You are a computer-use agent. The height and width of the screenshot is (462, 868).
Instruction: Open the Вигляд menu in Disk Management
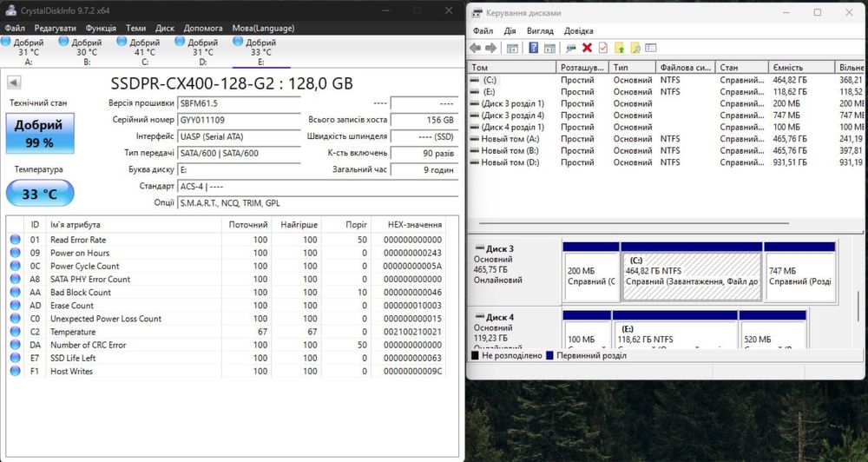point(540,31)
